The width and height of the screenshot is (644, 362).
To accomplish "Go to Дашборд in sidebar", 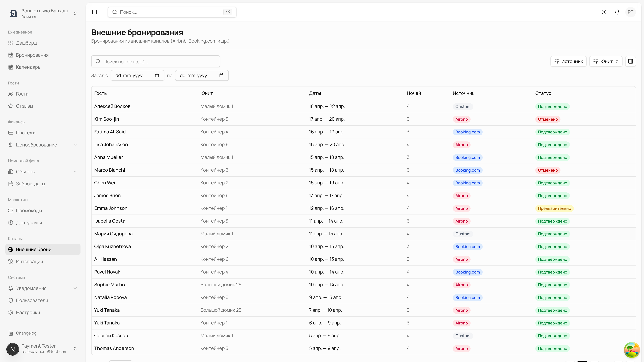I will point(26,43).
